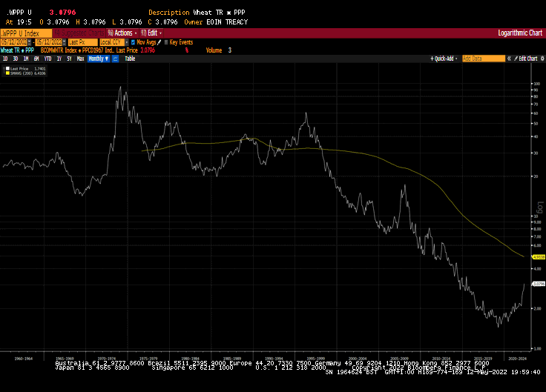Click the Wheat TR * PPP series label
Image resolution: width=546 pixels, height=392 pixels.
(17, 50)
